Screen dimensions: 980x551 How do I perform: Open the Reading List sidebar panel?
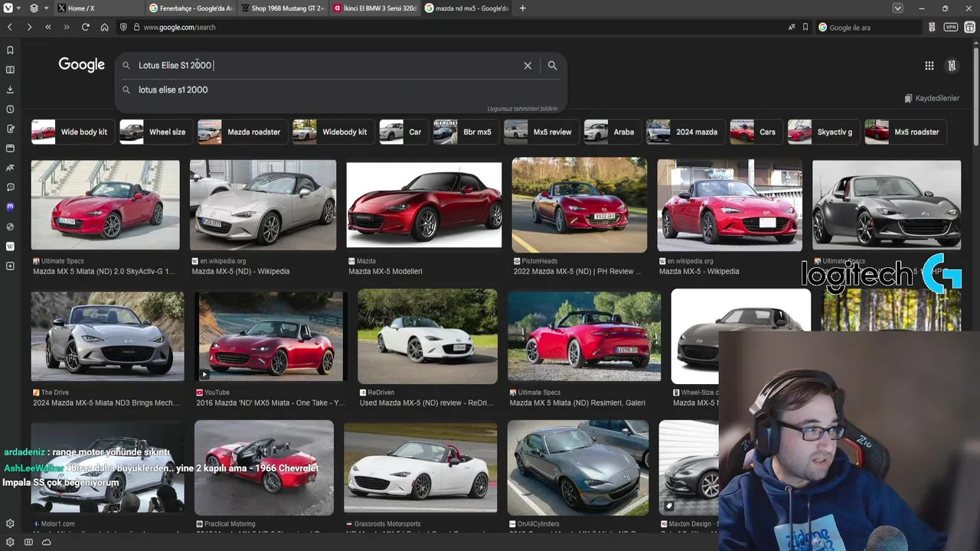[x=10, y=70]
